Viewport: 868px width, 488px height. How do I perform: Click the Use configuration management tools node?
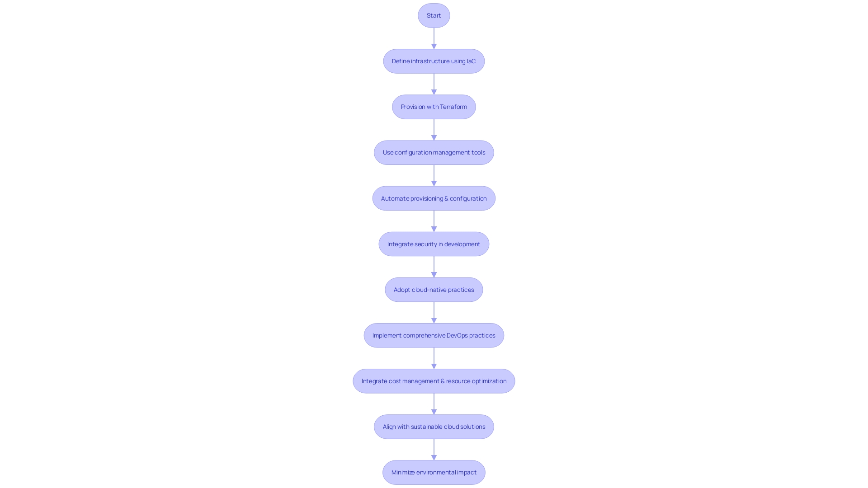tap(434, 152)
